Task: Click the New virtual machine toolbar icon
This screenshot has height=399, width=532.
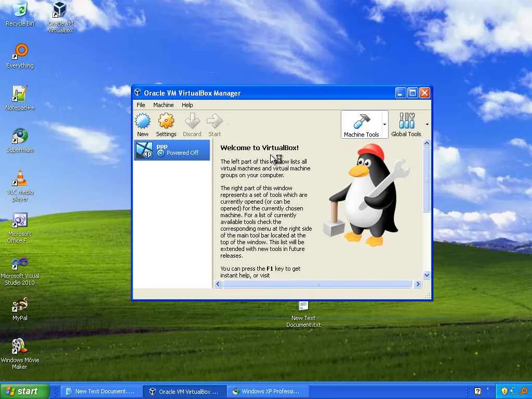Action: (x=142, y=125)
